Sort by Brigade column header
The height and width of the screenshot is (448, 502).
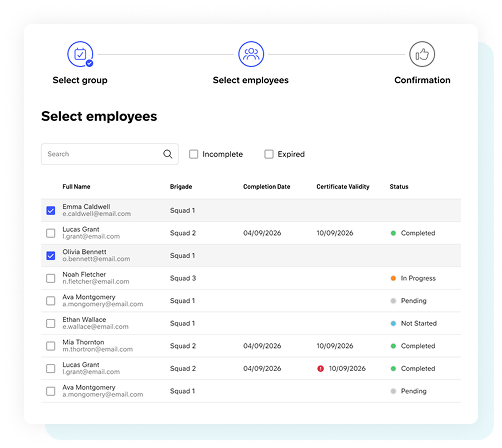click(181, 187)
